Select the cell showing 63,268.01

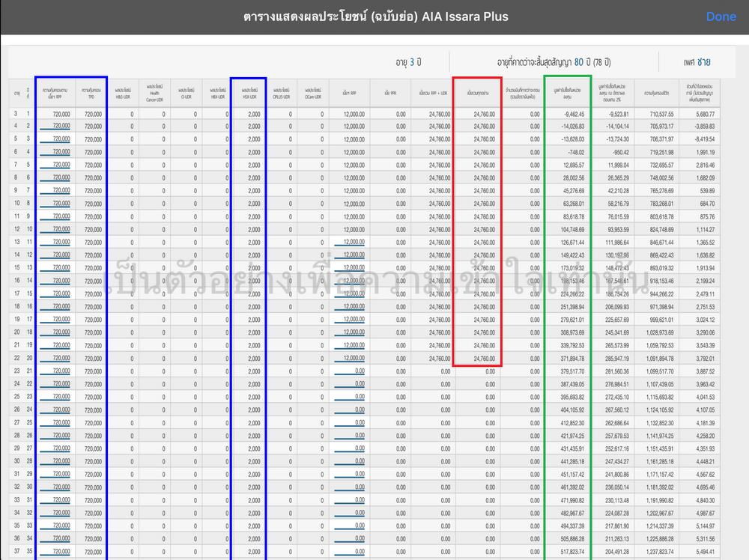click(574, 204)
